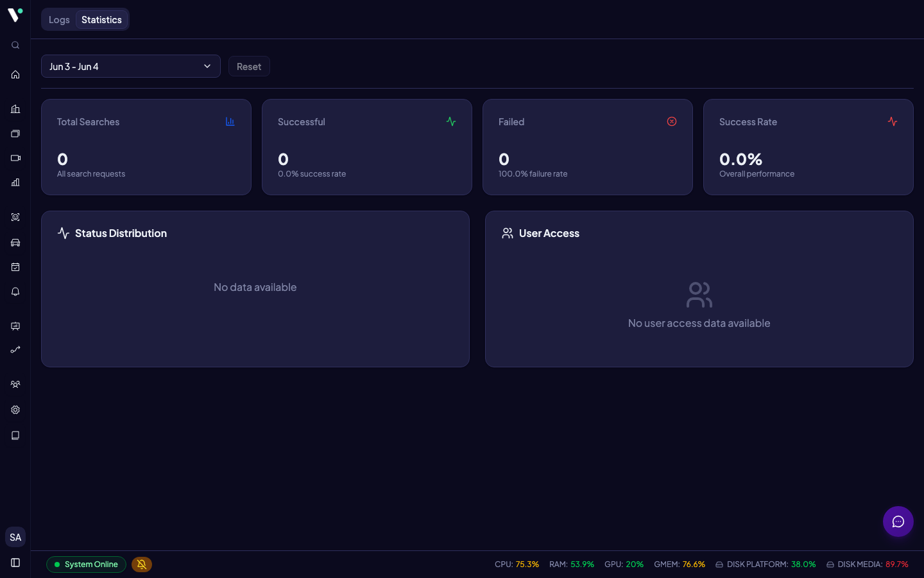This screenshot has width=924, height=578.
Task: Click the User Access people icon
Action: pyautogui.click(x=508, y=233)
